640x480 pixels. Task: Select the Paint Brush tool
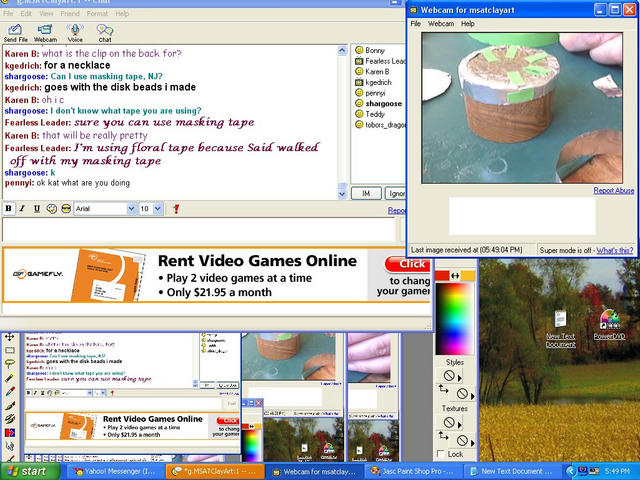[x=9, y=405]
